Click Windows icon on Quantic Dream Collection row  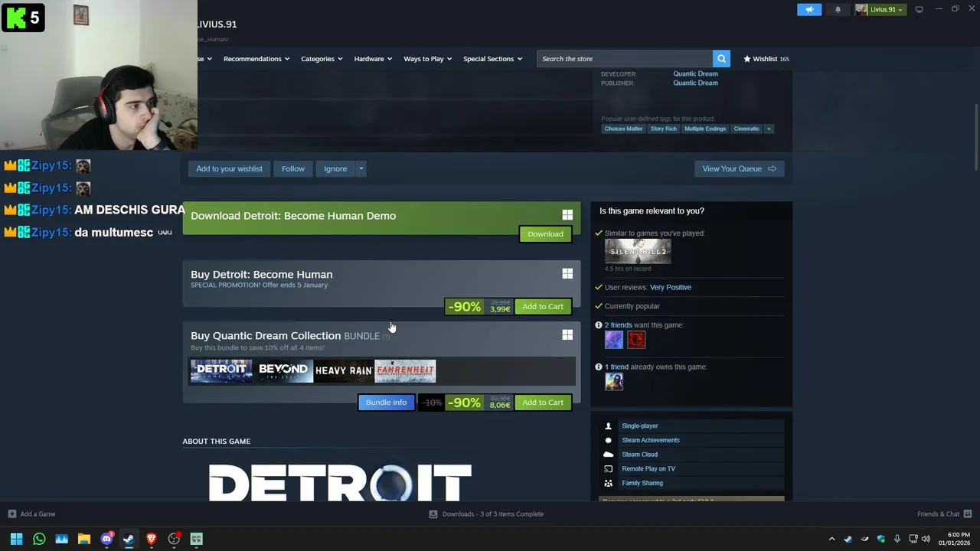567,335
